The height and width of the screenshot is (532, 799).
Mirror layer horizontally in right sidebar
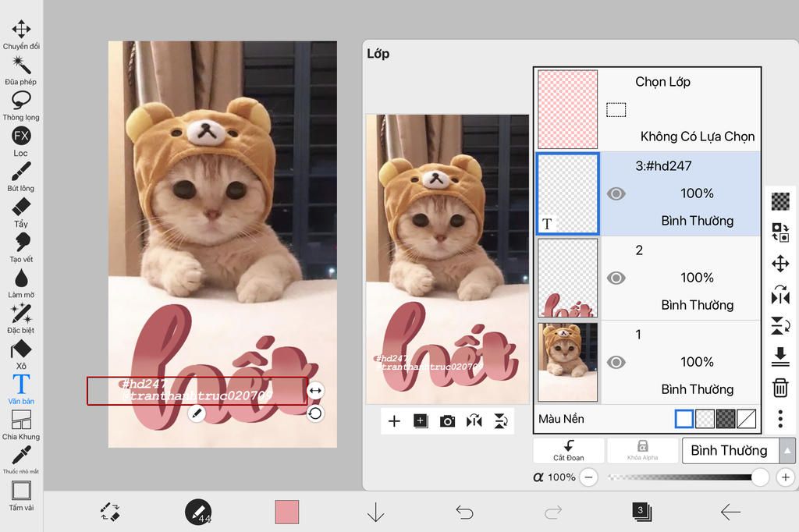click(x=780, y=295)
